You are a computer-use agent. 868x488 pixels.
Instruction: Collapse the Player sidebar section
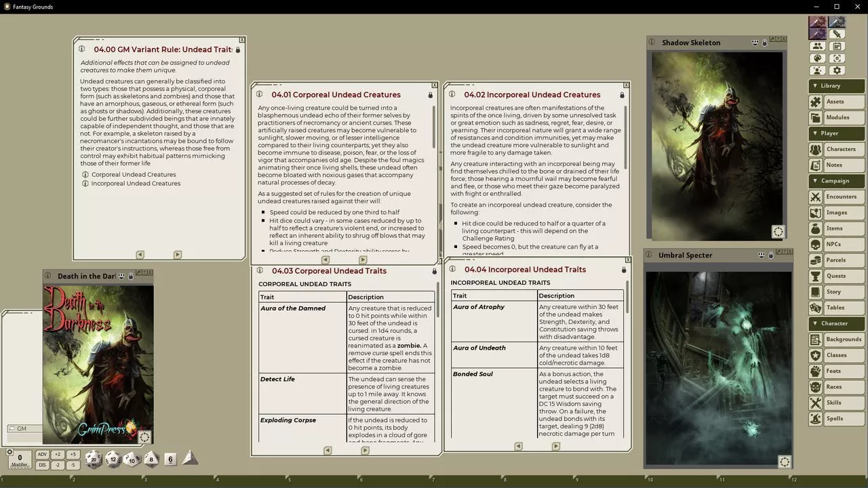[x=836, y=133]
